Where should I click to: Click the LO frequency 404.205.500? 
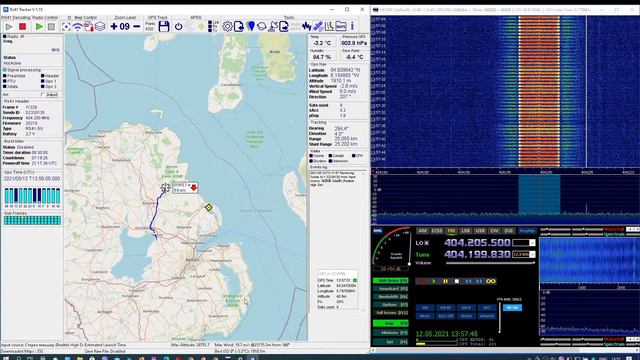point(477,242)
